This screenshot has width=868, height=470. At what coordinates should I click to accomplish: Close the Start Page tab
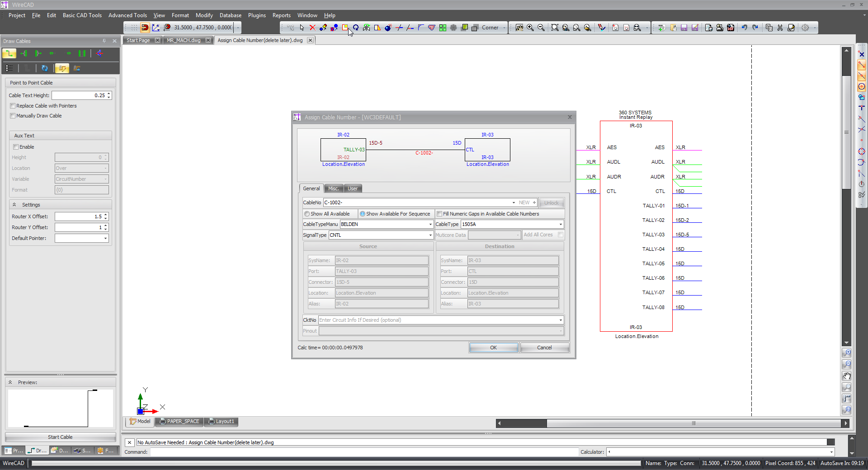(x=157, y=40)
